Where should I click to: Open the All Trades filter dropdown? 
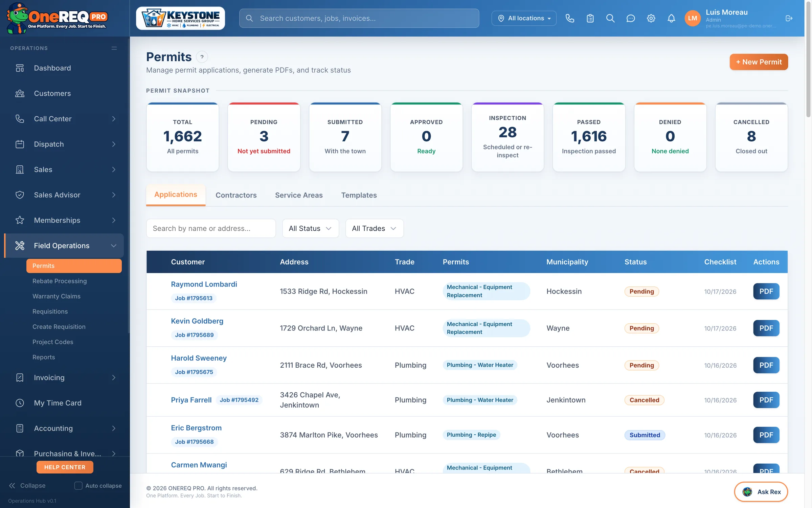pos(374,228)
